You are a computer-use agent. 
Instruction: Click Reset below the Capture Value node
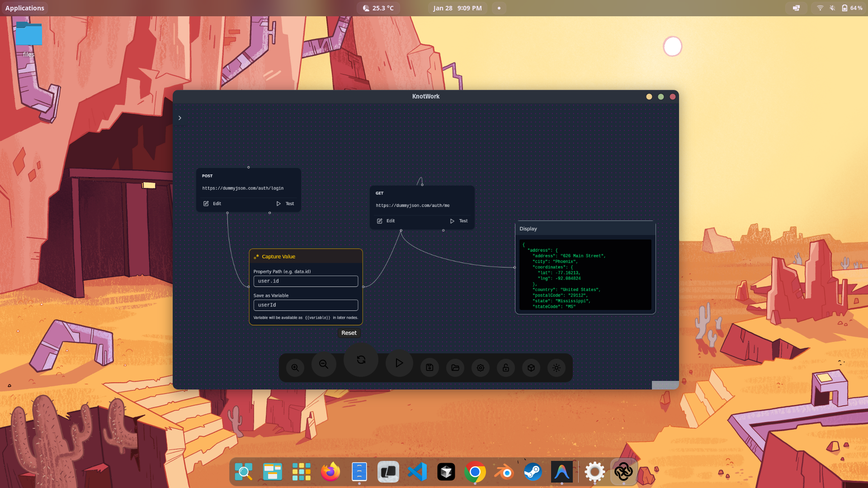coord(349,333)
